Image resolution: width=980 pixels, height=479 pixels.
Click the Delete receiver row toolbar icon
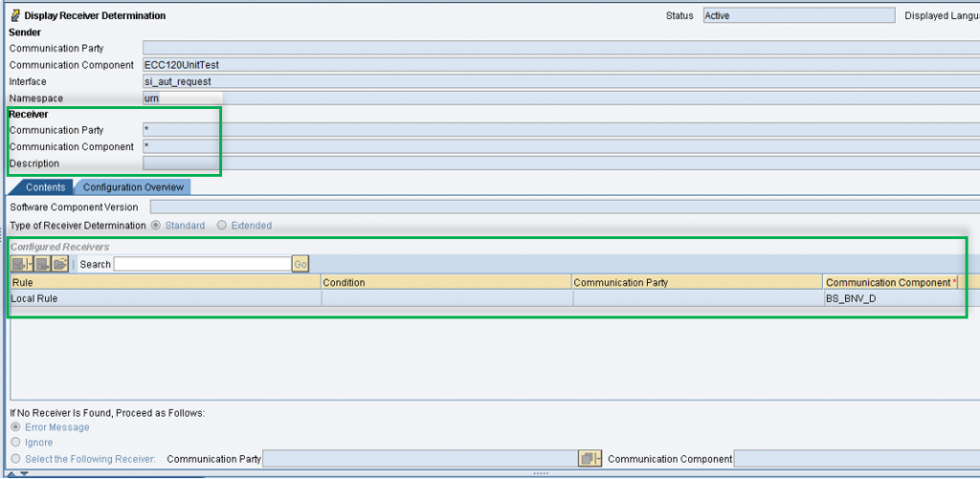point(42,264)
